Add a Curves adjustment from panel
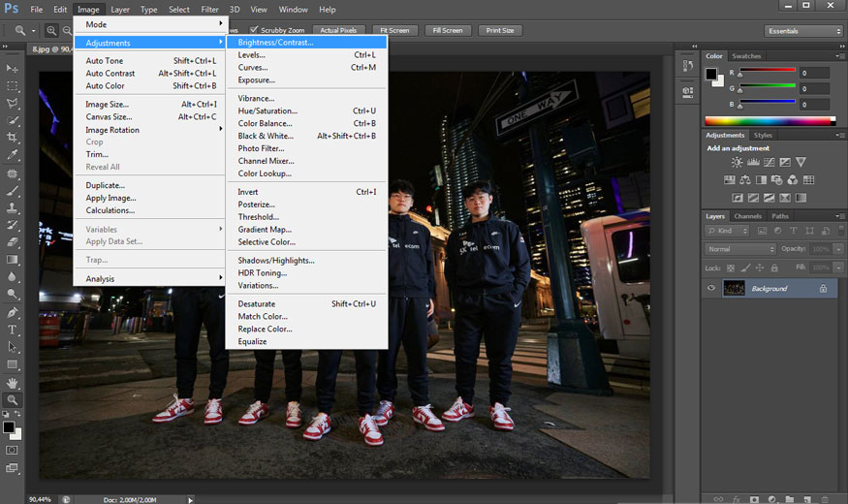This screenshot has height=504, width=848. (x=769, y=162)
